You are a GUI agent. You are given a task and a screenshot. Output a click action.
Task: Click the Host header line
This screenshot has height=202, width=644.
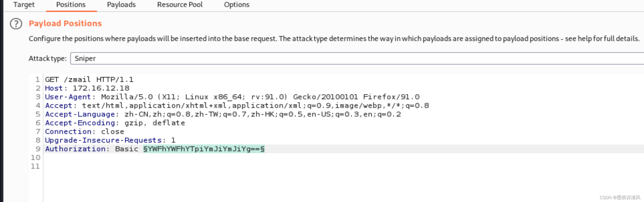coord(87,88)
